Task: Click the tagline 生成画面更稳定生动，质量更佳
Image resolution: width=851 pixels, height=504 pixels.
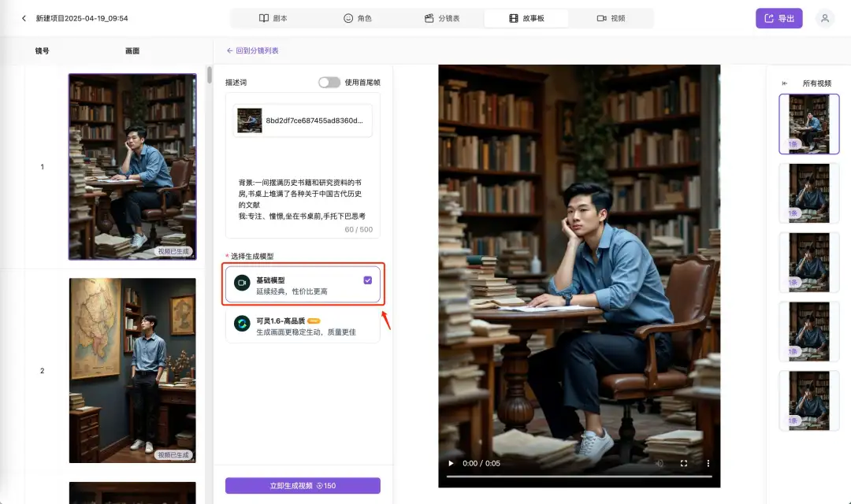Action: [306, 332]
